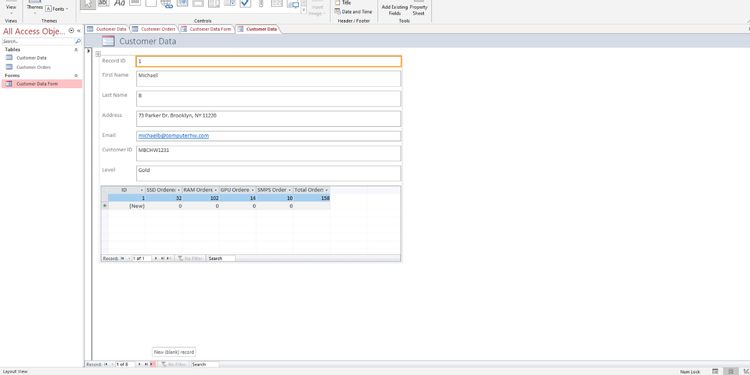Open the RAM Orders column dropdown
Screen dimensions: 750x375
tap(216, 190)
